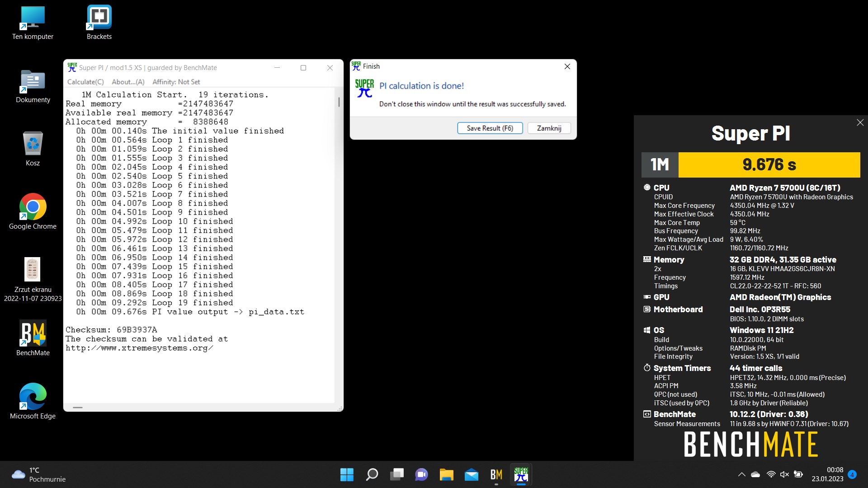Screen dimensions: 868x488
Task: Click the battery tray icon
Action: coord(798,474)
